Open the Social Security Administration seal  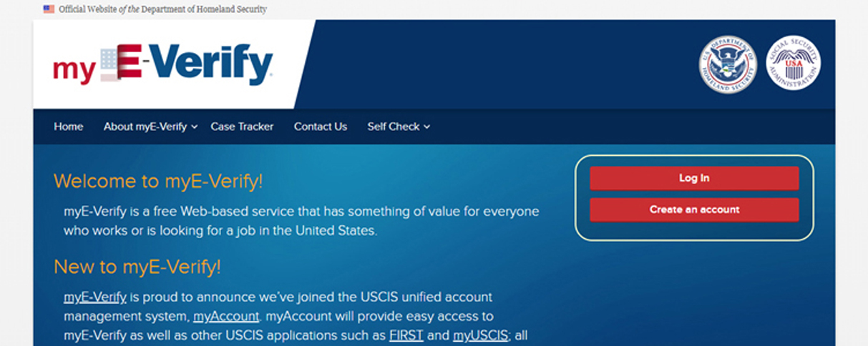[x=794, y=64]
